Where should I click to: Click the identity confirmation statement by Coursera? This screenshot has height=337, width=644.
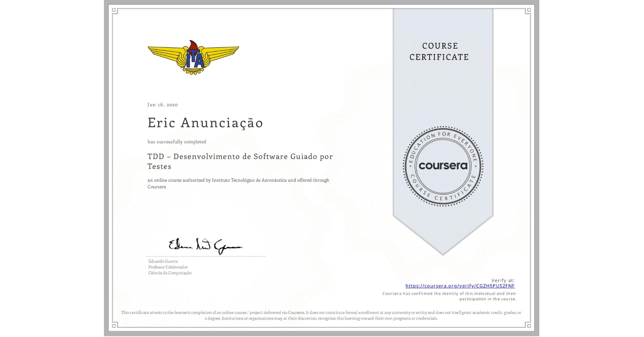[x=449, y=296]
